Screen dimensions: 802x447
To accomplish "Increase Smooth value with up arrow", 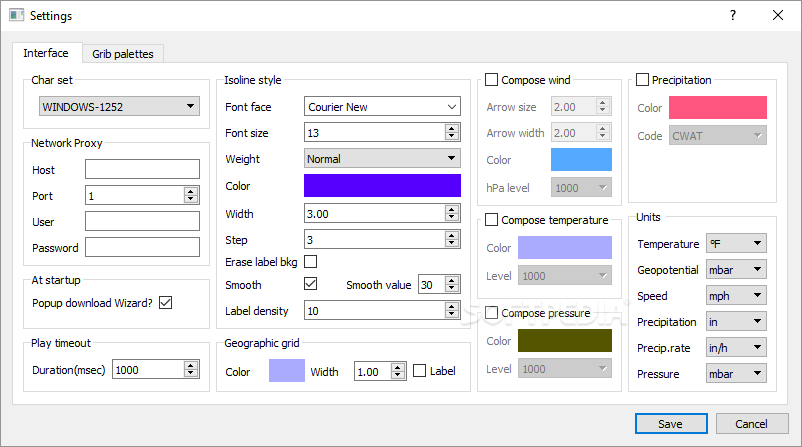I will tap(452, 281).
